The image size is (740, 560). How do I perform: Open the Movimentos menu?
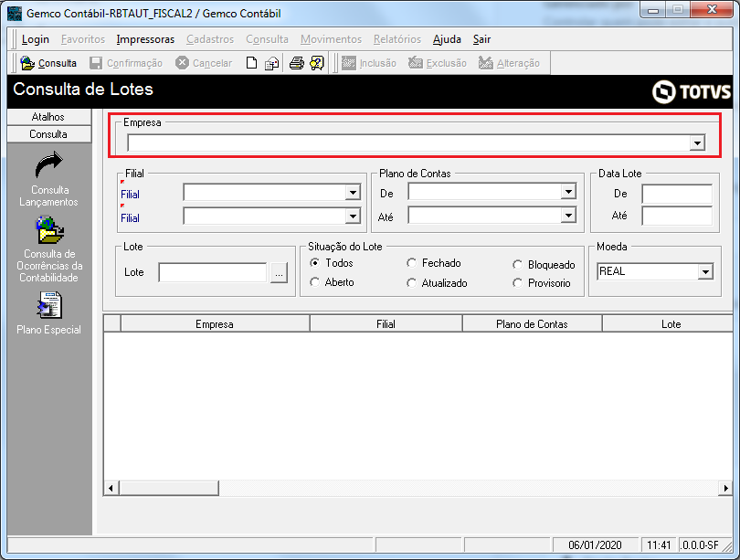[331, 39]
